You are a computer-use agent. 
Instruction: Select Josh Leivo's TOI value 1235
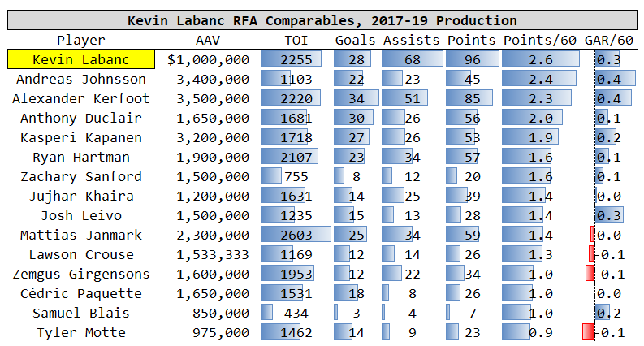click(296, 216)
